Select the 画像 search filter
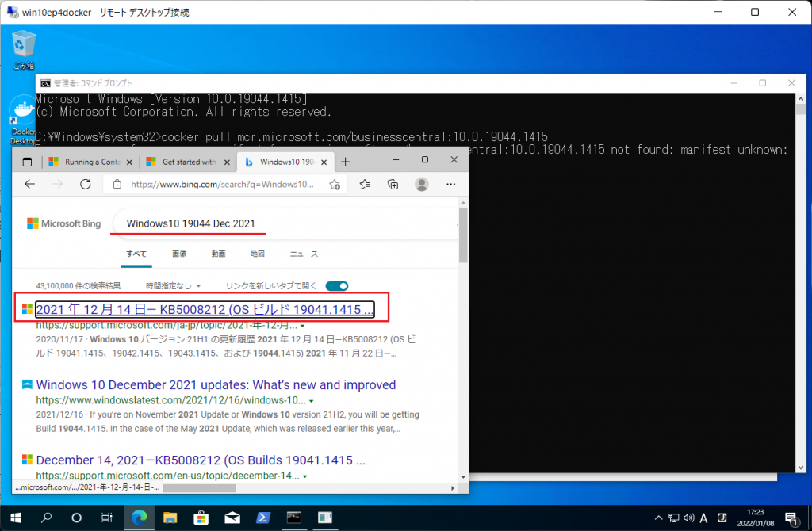The width and height of the screenshot is (812, 531). [x=179, y=254]
